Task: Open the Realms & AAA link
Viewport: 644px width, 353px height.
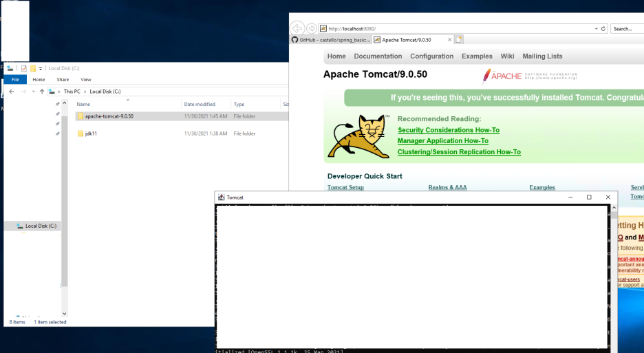Action: tap(447, 187)
